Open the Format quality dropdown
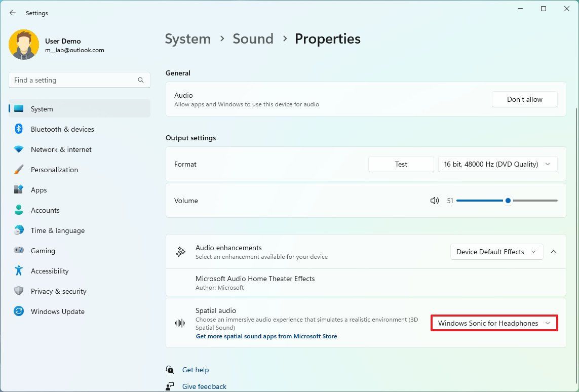The image size is (579, 392). pyautogui.click(x=497, y=164)
